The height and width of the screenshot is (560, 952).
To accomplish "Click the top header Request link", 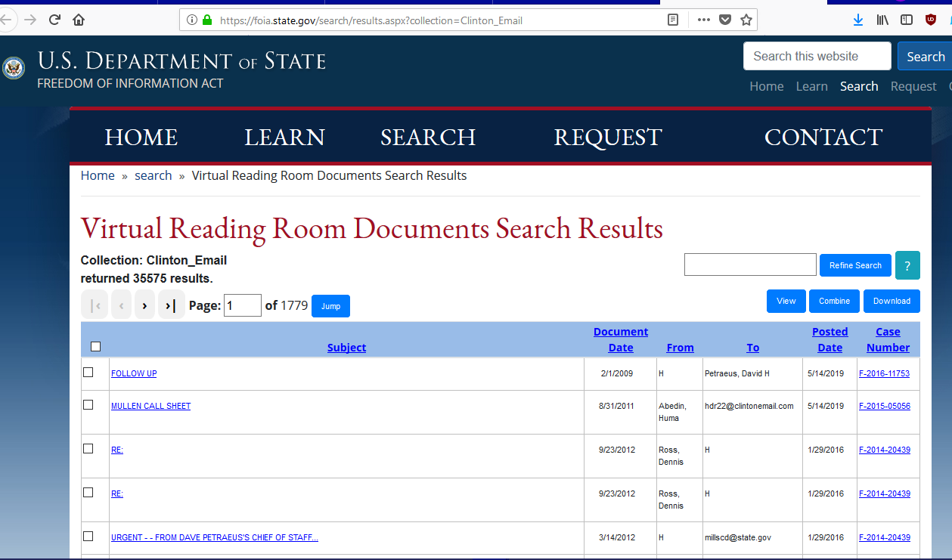I will pos(913,86).
